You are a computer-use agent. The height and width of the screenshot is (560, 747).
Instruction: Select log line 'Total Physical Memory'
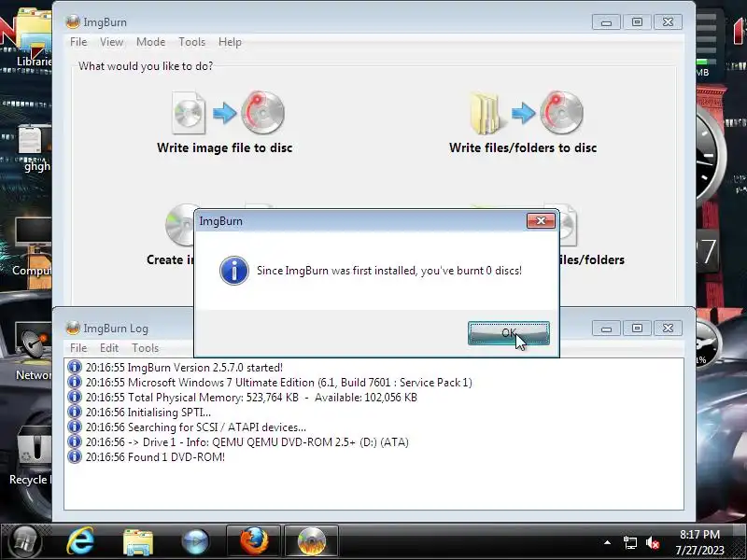tap(251, 398)
